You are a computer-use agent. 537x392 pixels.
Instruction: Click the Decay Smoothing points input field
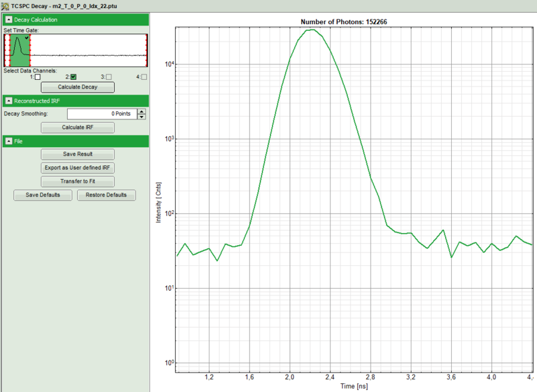[x=101, y=114]
